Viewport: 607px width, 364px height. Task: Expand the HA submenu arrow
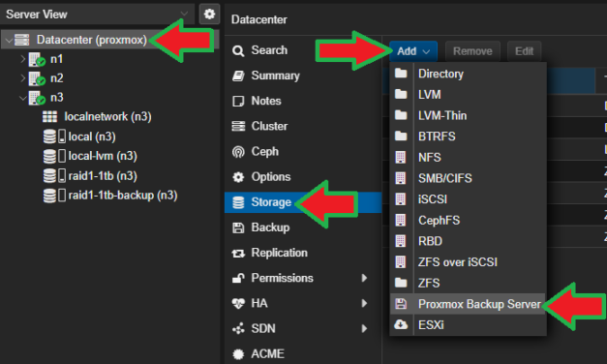pyautogui.click(x=364, y=303)
